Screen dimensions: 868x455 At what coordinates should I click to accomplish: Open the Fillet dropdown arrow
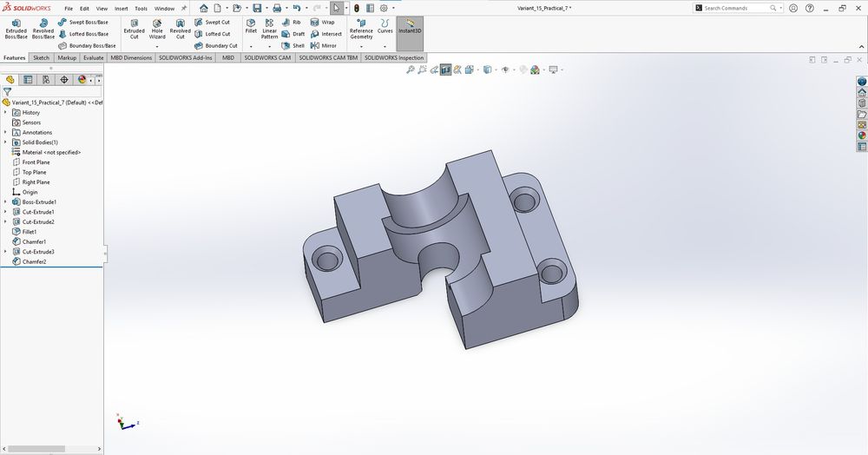[x=251, y=47]
